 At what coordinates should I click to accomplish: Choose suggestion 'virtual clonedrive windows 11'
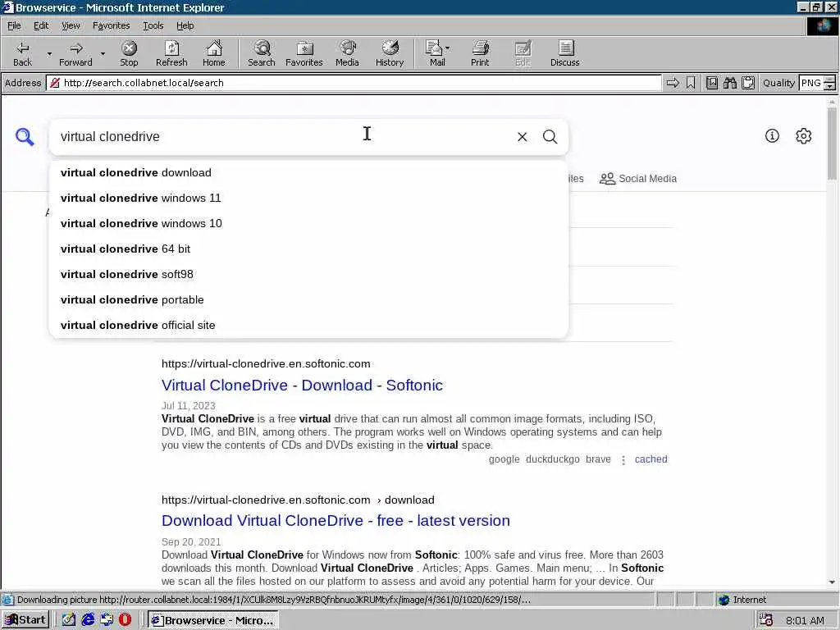308,199
